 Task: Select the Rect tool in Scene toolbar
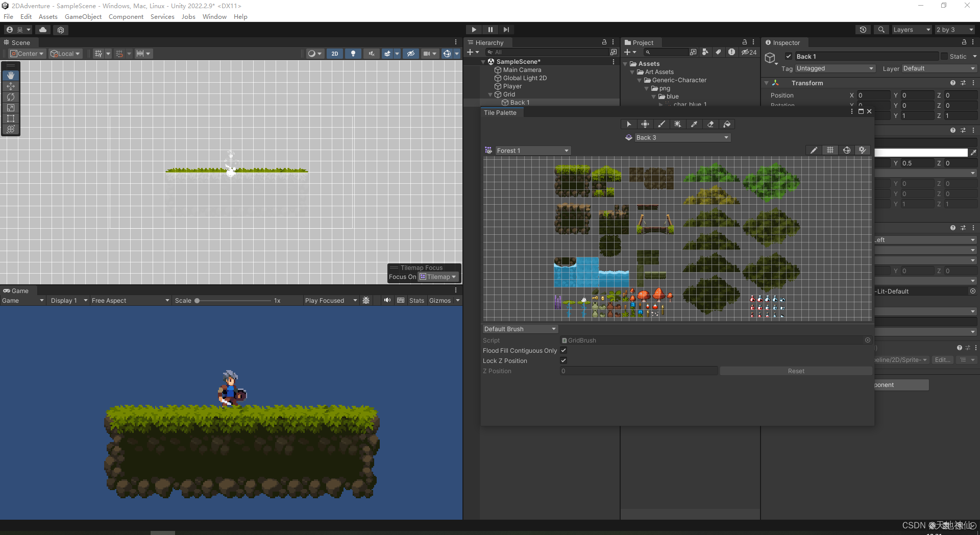[x=11, y=118]
